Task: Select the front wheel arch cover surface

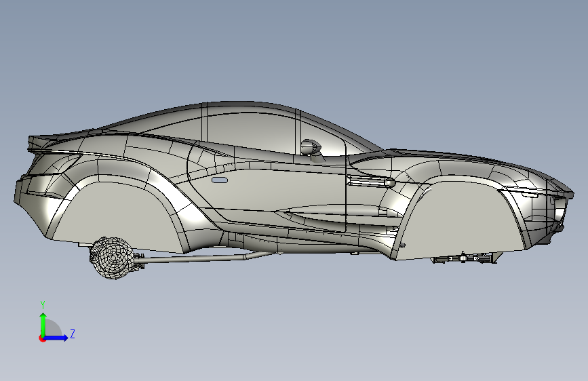Action: point(461,221)
